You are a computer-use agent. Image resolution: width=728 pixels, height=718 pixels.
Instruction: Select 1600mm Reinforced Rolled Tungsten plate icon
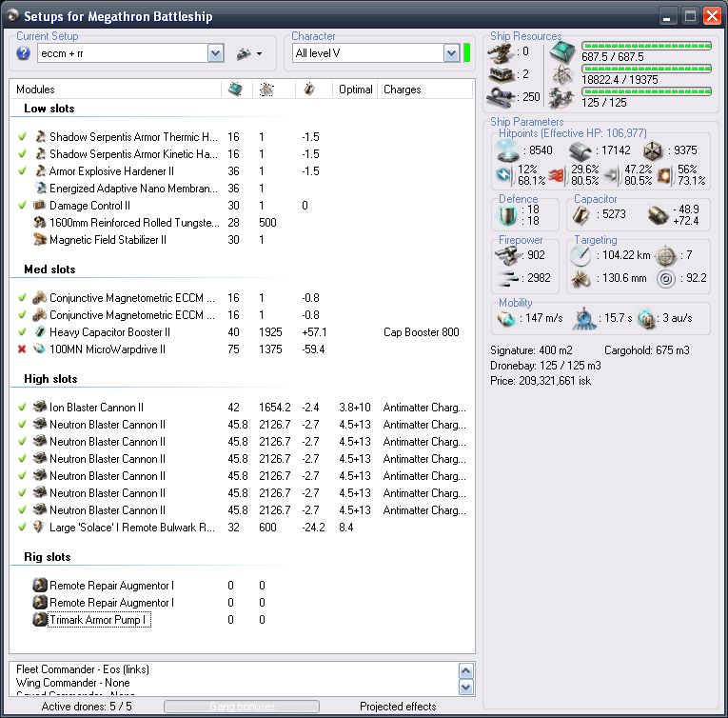[x=40, y=222]
